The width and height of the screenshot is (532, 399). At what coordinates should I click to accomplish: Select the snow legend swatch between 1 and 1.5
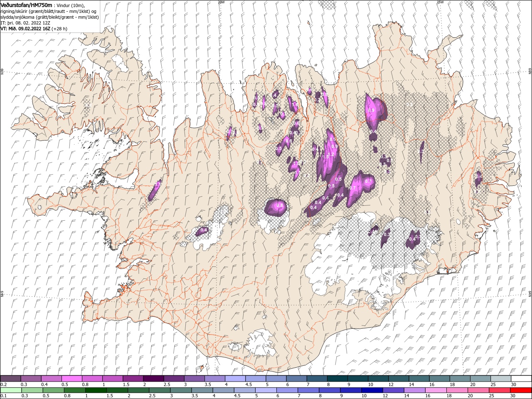pyautogui.click(x=113, y=378)
